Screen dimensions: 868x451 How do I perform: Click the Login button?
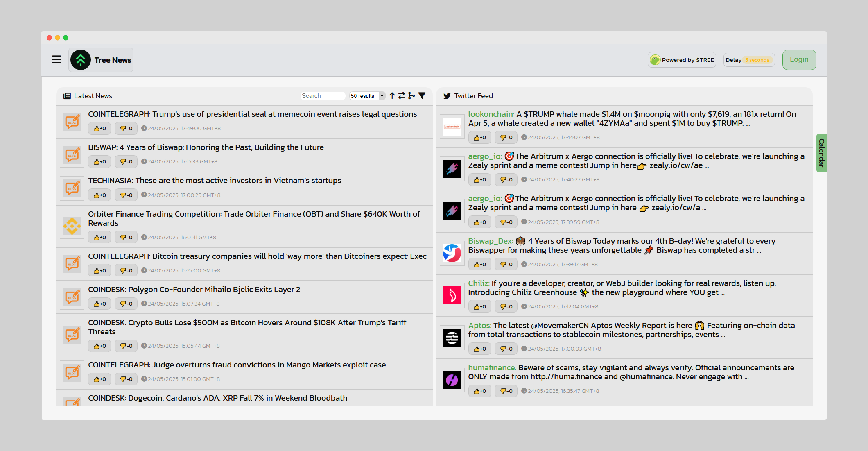[799, 60]
